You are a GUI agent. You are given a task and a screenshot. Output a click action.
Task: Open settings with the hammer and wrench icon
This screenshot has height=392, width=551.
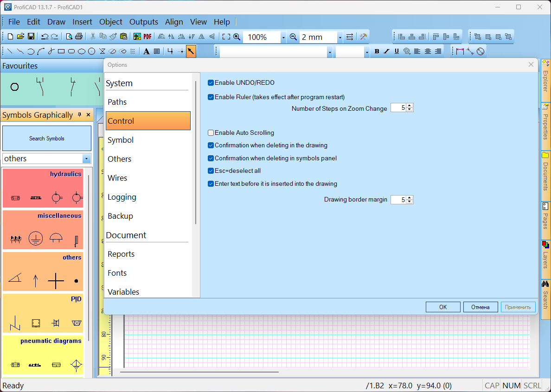[363, 37]
